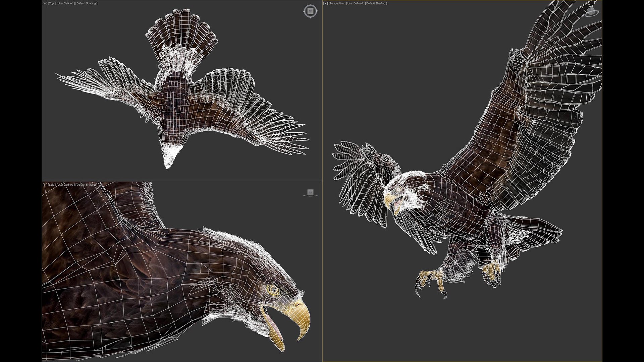Open the [Top] view label menu
Screen dimensions: 644x362
52,3
